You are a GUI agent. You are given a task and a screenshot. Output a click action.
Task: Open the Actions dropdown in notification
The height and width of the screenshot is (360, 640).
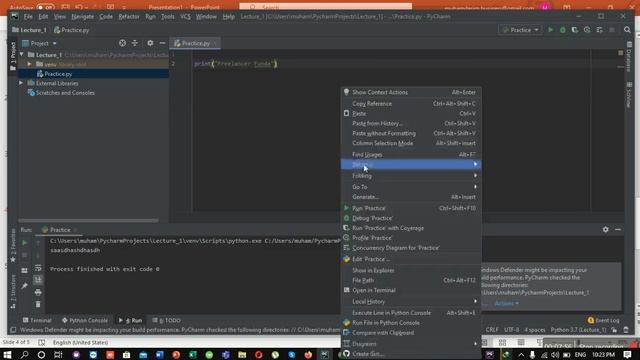click(x=507, y=303)
